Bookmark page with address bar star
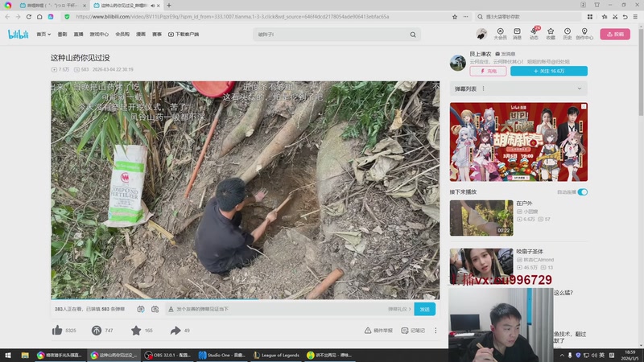The width and height of the screenshot is (644, 362). pos(455,17)
